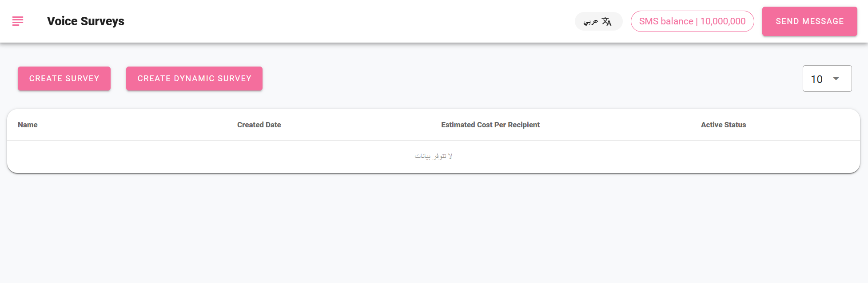
Task: Click the 10,000,000 balance amount
Action: point(723,21)
